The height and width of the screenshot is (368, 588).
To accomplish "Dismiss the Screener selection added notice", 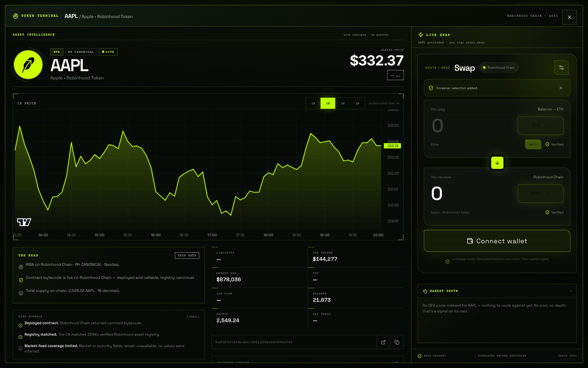I will tap(561, 88).
